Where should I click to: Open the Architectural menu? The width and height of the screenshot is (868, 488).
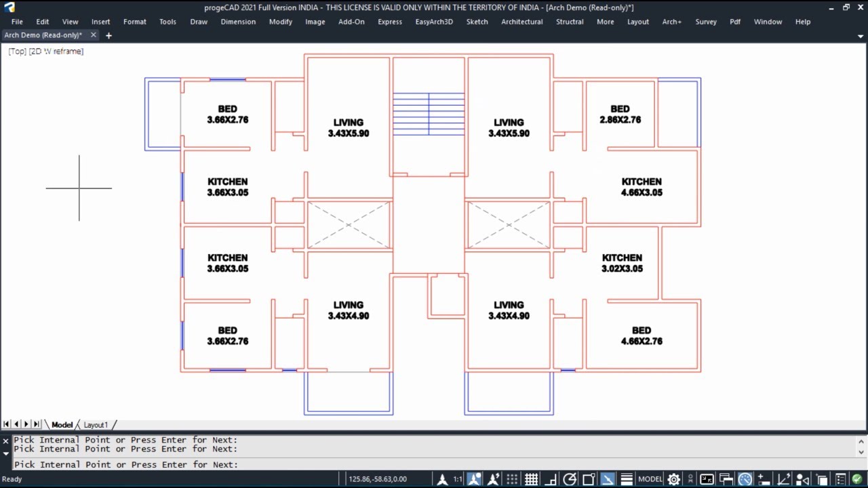click(521, 22)
